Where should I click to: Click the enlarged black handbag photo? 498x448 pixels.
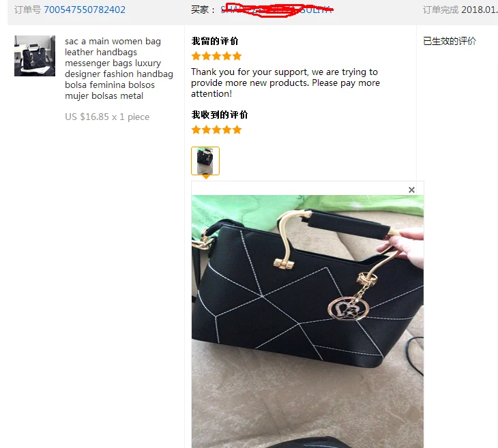[x=308, y=321]
